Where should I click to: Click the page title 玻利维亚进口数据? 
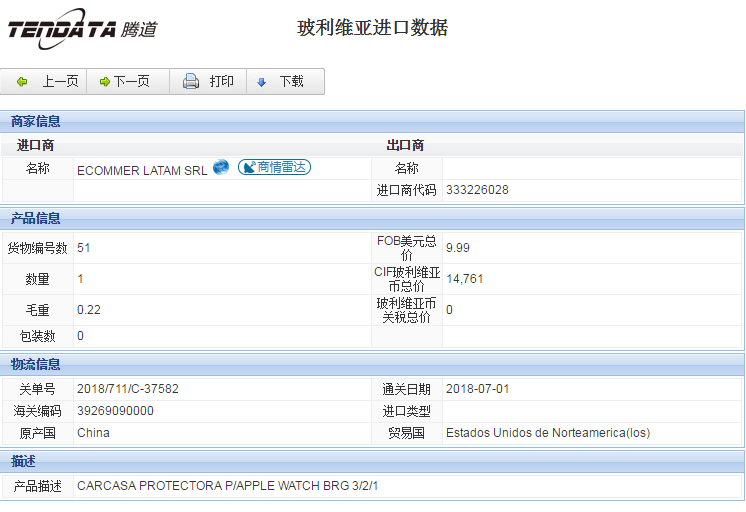coord(373,28)
